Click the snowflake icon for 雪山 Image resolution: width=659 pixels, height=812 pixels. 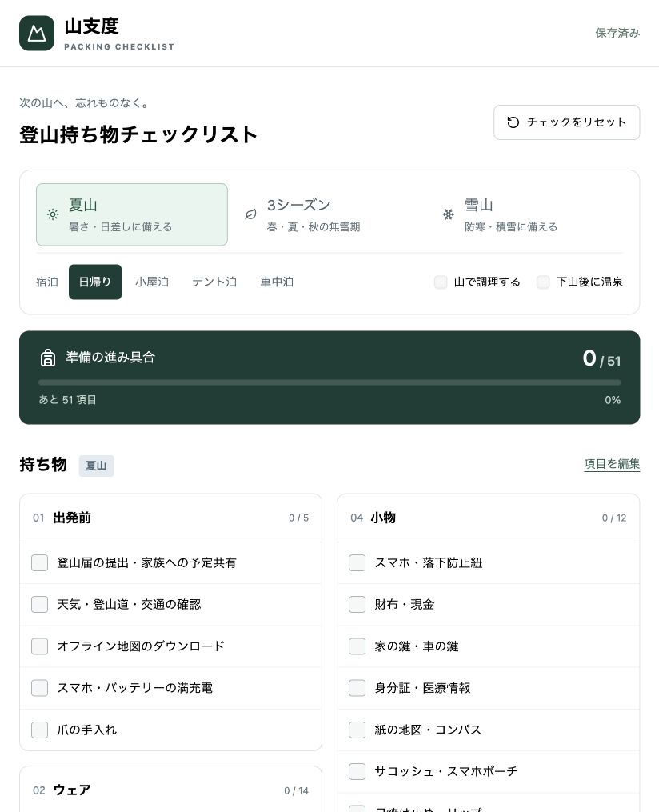pyautogui.click(x=449, y=214)
